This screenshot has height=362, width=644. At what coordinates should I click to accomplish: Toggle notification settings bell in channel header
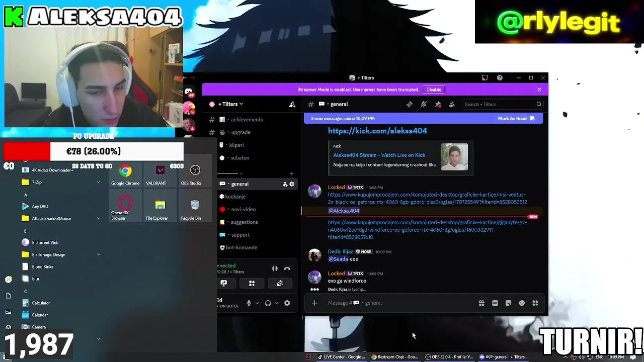pyautogui.click(x=424, y=104)
